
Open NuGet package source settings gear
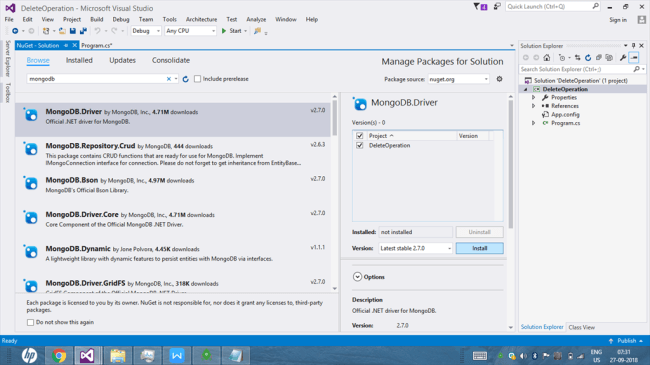500,79
